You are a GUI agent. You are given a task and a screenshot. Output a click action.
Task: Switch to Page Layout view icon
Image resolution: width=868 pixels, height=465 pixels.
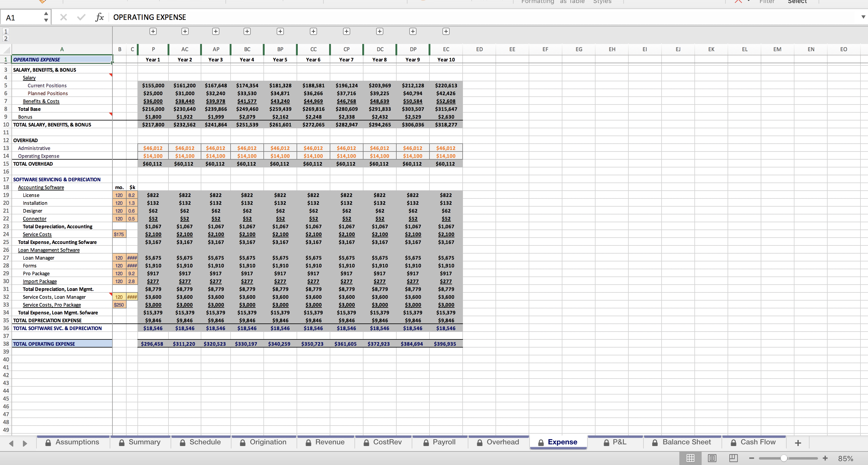point(712,458)
